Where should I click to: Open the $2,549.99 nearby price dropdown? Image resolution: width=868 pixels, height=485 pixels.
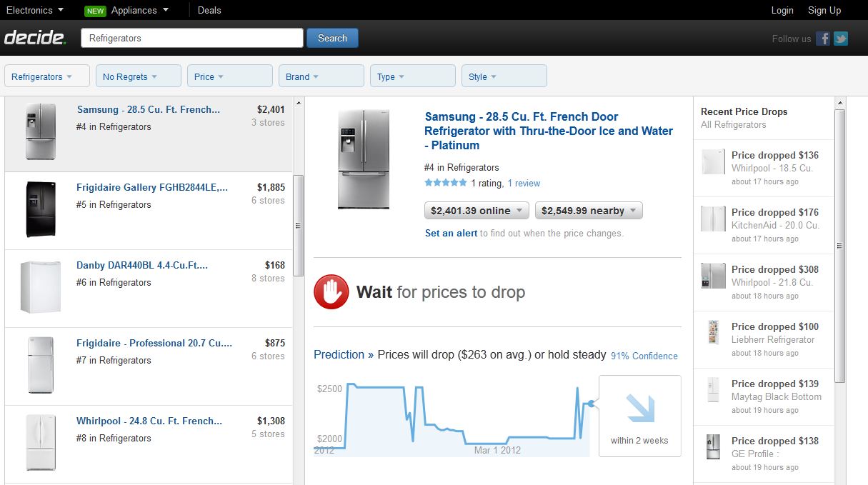pyautogui.click(x=589, y=211)
